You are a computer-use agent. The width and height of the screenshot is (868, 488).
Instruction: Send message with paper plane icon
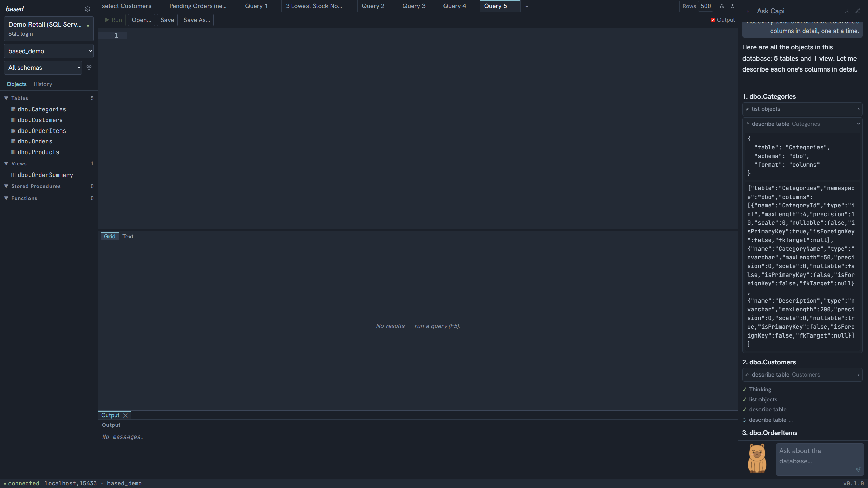click(857, 469)
